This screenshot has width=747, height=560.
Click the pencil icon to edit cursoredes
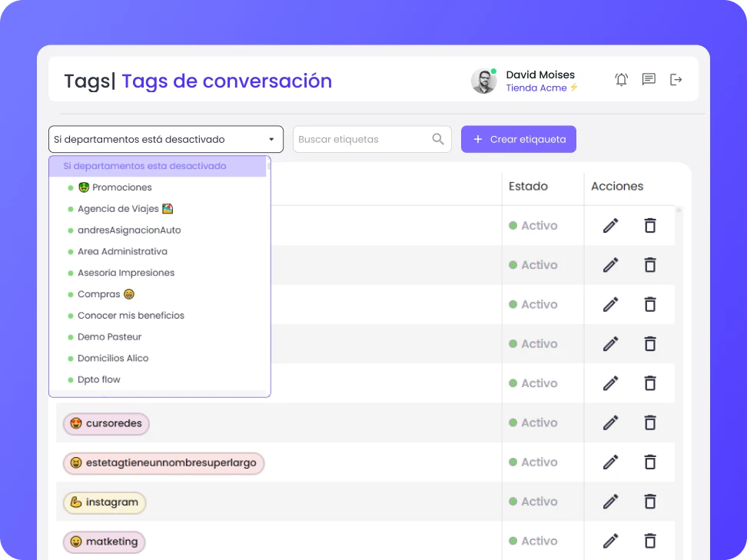(609, 422)
